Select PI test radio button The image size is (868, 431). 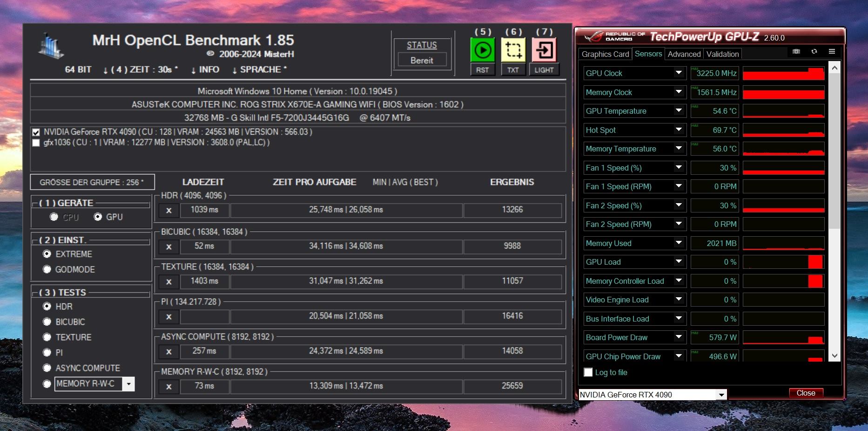pos(47,352)
